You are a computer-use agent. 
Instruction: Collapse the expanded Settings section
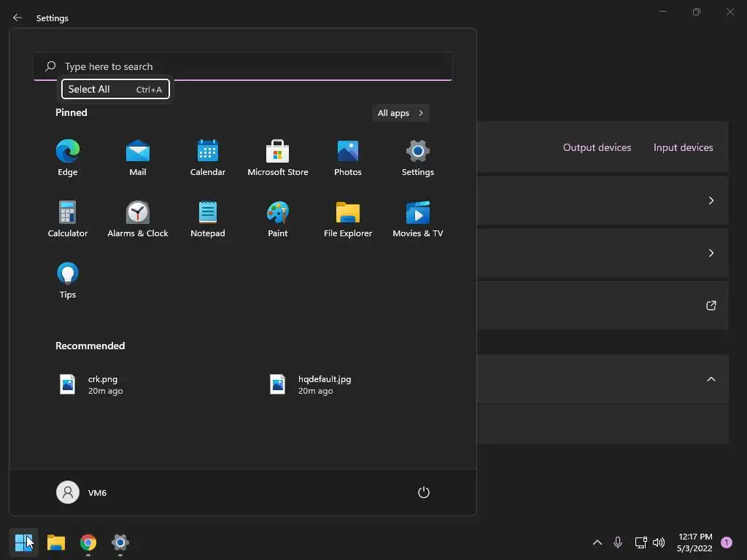pos(711,379)
